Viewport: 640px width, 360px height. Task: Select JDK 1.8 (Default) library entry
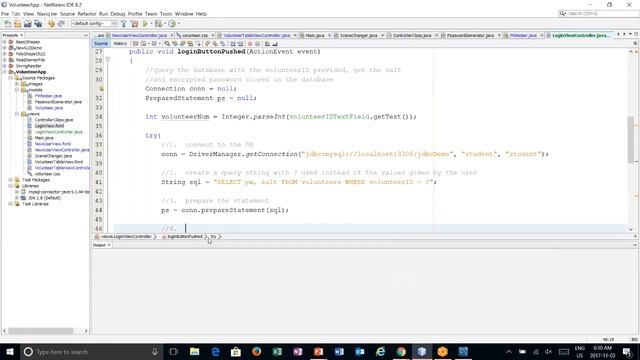pyautogui.click(x=44, y=198)
